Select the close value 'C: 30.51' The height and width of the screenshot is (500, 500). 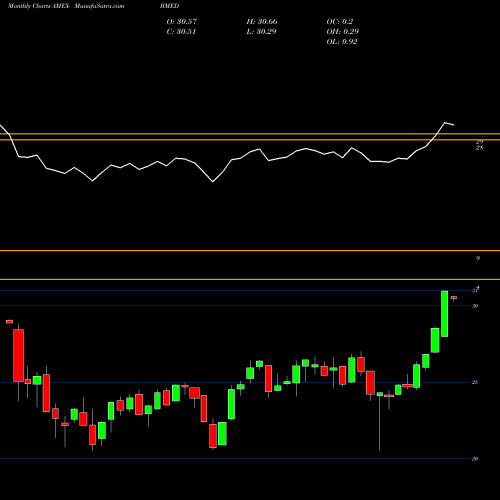click(x=181, y=32)
